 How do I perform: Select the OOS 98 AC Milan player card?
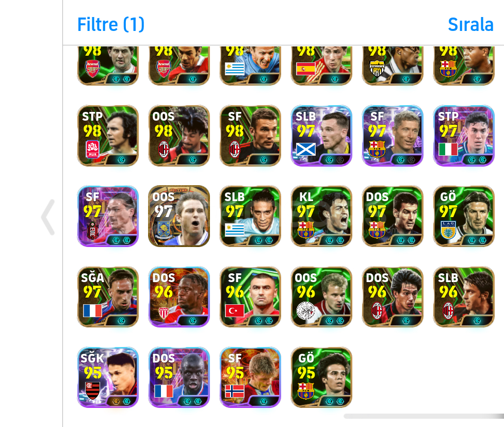pyautogui.click(x=179, y=136)
